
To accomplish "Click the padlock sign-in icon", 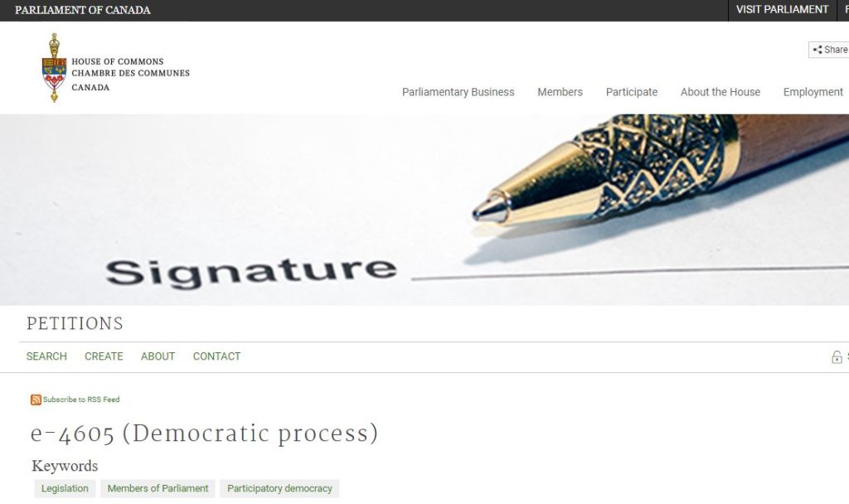I will click(837, 356).
